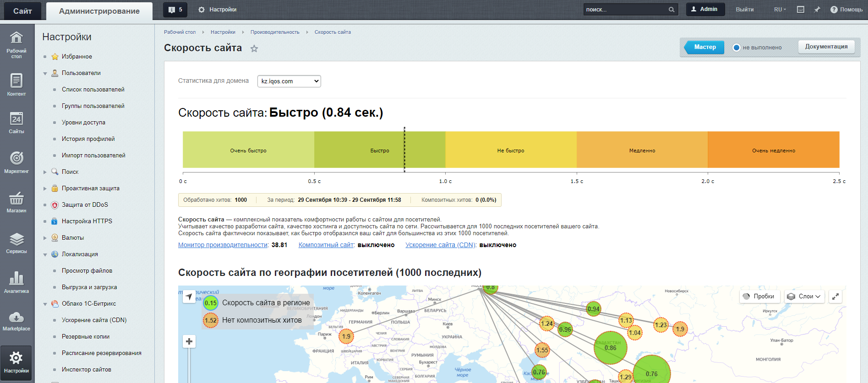Expand the Поиск tree node
Screen dimensions: 868x383
(45, 172)
